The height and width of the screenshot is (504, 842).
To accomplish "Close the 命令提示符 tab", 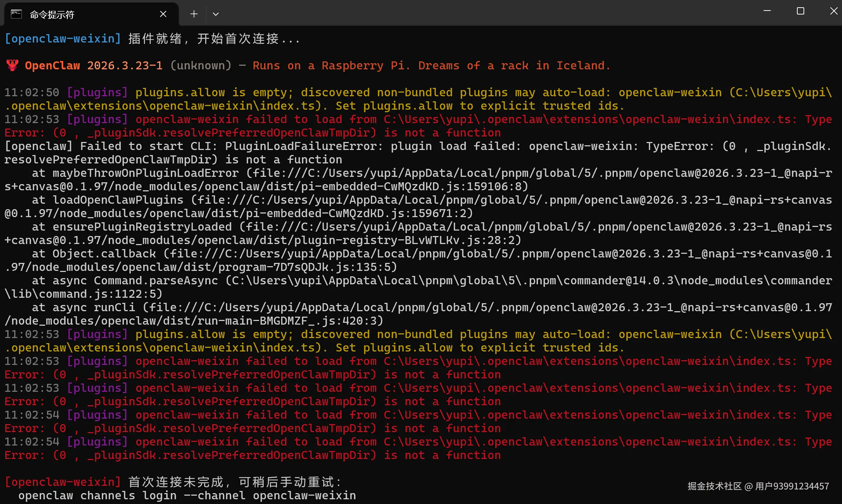I will coord(163,14).
